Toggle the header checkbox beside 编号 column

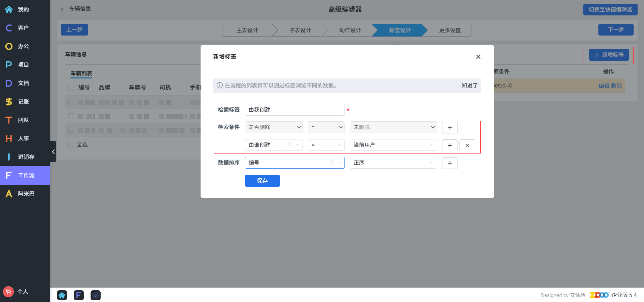[x=71, y=88]
